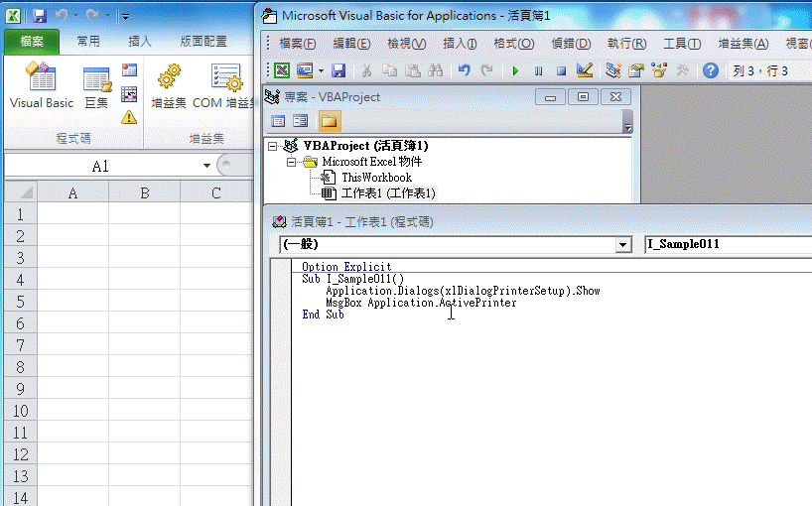Save the workbook from the VBA toolbar
Viewport: 812px width, 506px height.
(338, 70)
